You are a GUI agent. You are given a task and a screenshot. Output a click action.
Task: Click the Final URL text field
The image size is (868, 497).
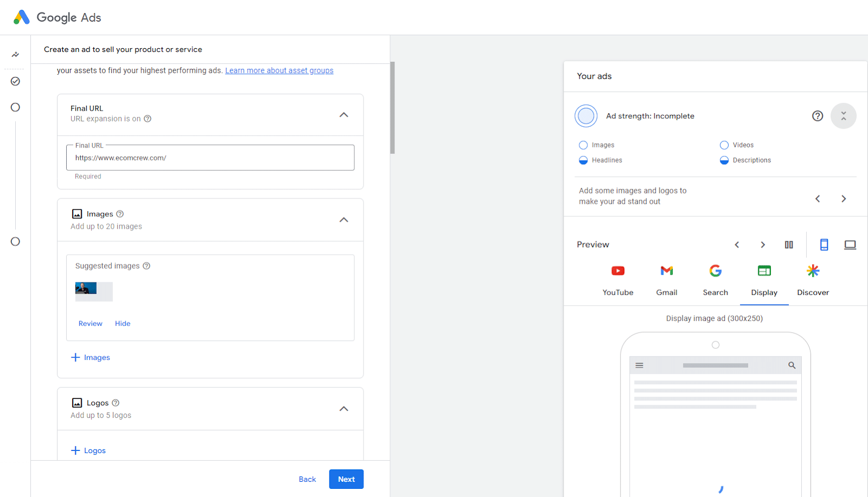point(210,158)
